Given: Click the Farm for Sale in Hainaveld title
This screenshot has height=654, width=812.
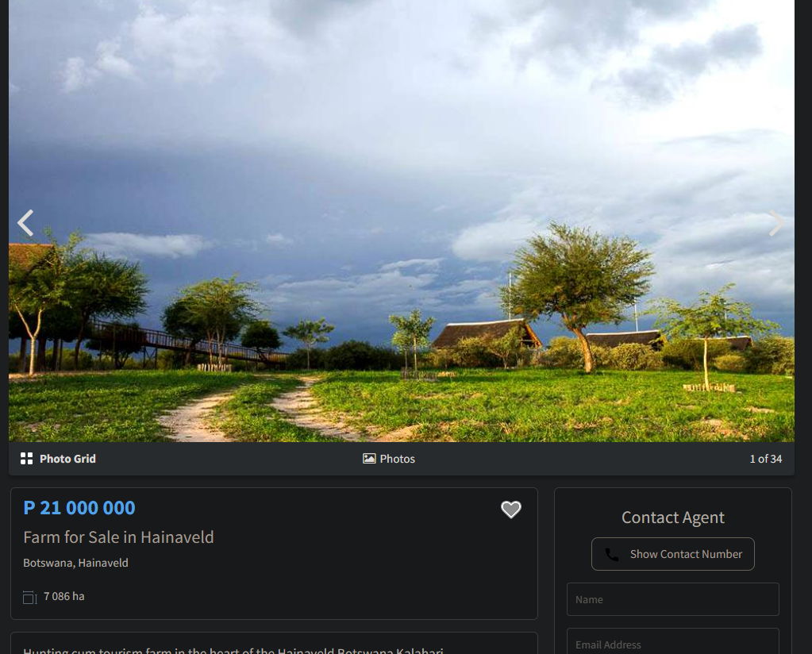Looking at the screenshot, I should click(x=118, y=537).
